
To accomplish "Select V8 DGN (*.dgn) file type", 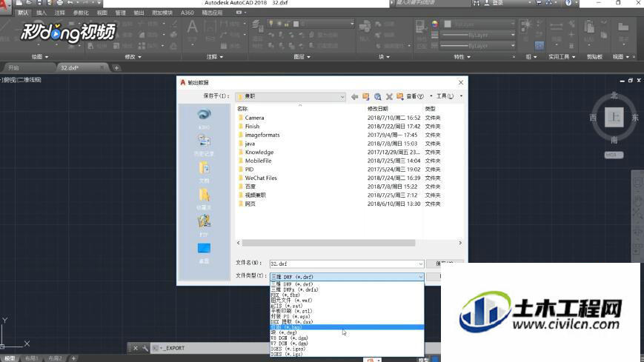I will 347,338.
